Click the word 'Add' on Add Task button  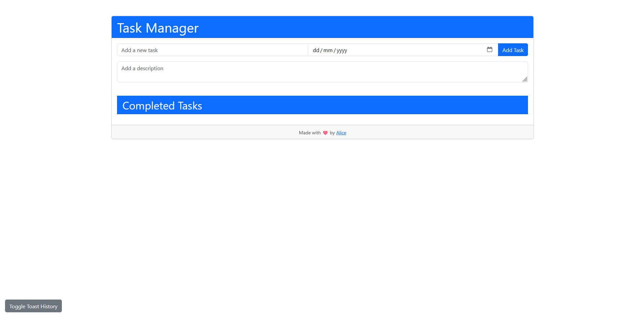pyautogui.click(x=507, y=50)
